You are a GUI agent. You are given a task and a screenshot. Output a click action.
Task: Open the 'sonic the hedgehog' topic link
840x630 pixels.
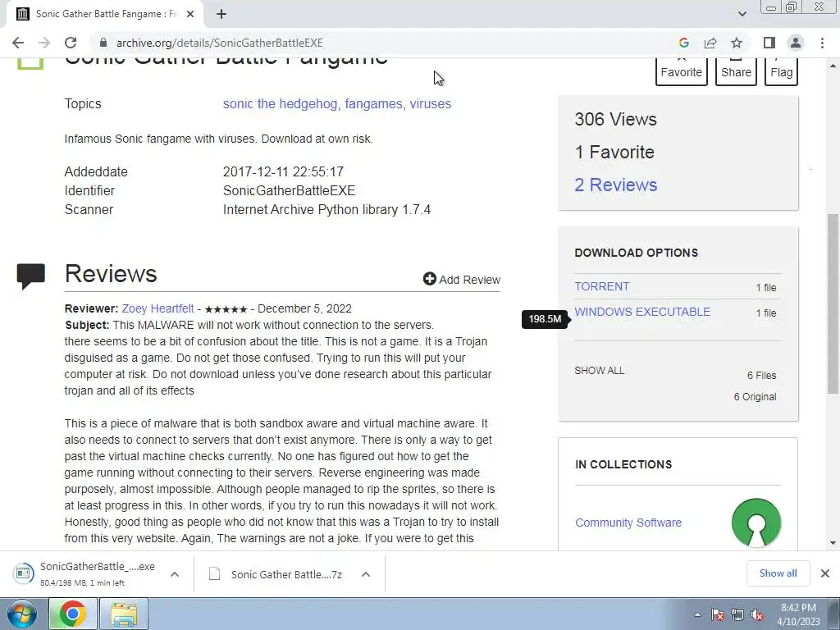click(x=281, y=104)
